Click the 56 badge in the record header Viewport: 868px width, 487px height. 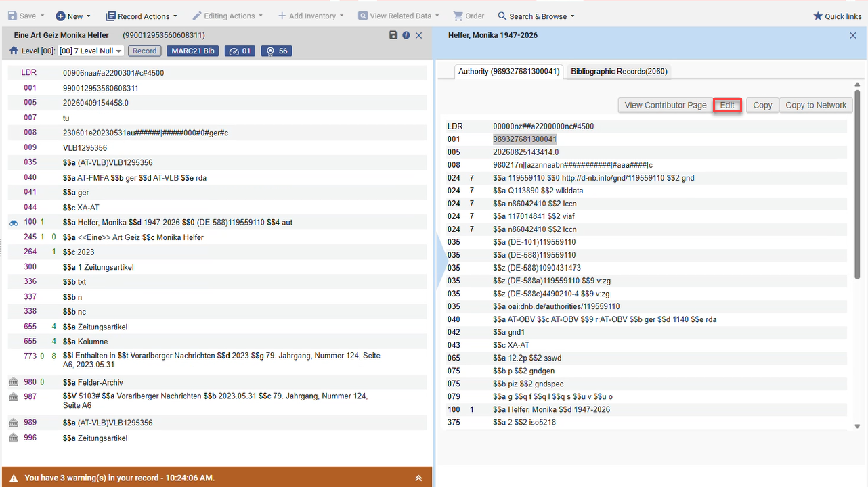tap(276, 51)
